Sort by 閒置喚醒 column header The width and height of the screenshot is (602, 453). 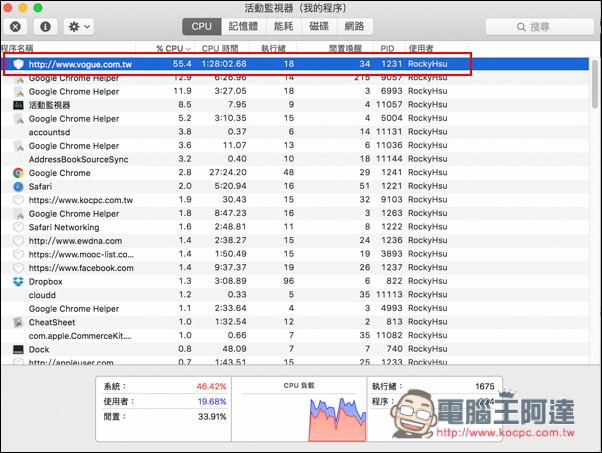click(x=345, y=48)
